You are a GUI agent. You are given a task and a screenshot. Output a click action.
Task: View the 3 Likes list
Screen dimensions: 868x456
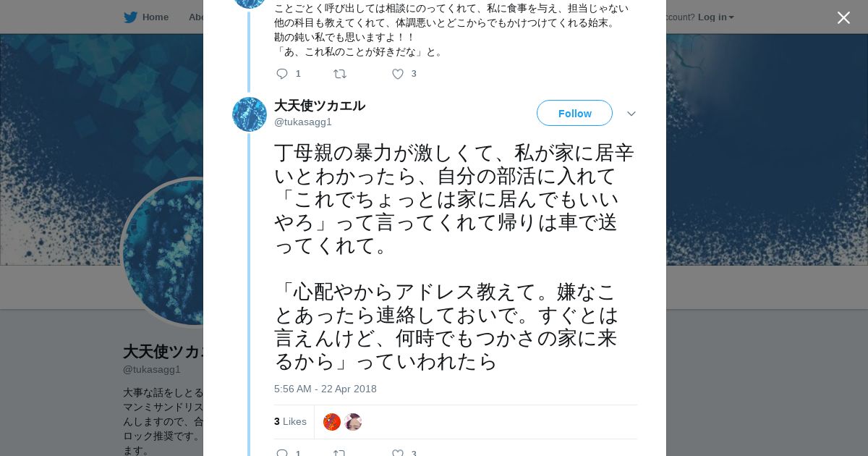click(x=290, y=421)
